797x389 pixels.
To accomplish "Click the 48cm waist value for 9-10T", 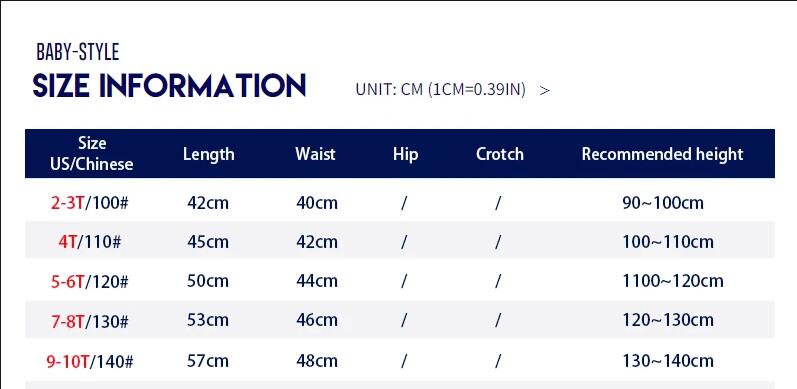I will click(317, 361).
